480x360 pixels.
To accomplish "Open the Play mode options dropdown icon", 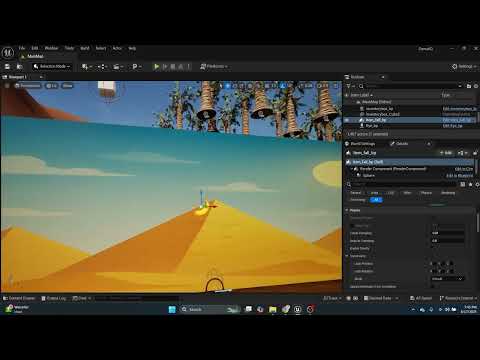I will 137,67.
